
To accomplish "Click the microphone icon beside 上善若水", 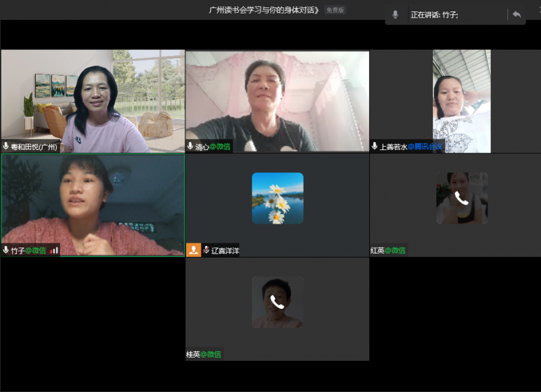I will (x=375, y=146).
